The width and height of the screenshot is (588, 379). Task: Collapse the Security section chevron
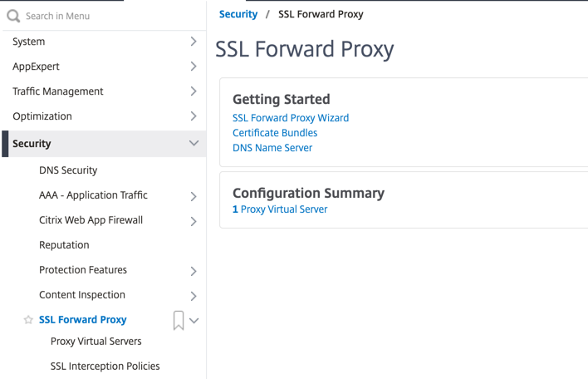(194, 143)
